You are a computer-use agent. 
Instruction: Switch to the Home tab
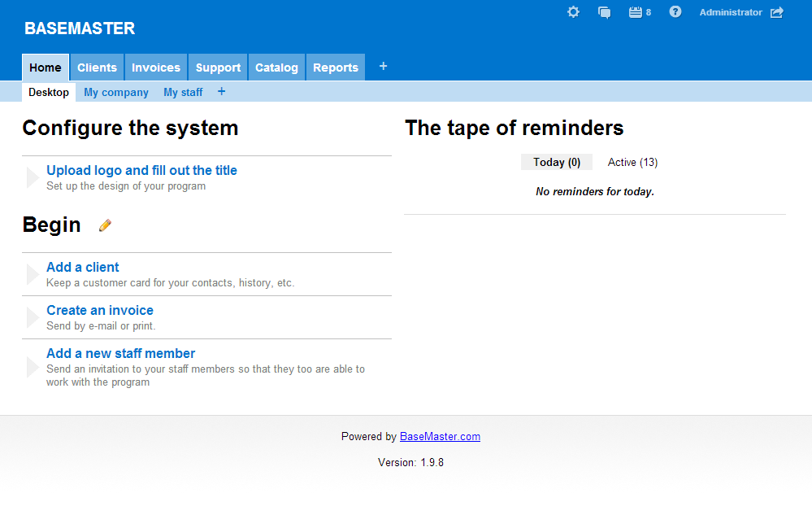46,68
